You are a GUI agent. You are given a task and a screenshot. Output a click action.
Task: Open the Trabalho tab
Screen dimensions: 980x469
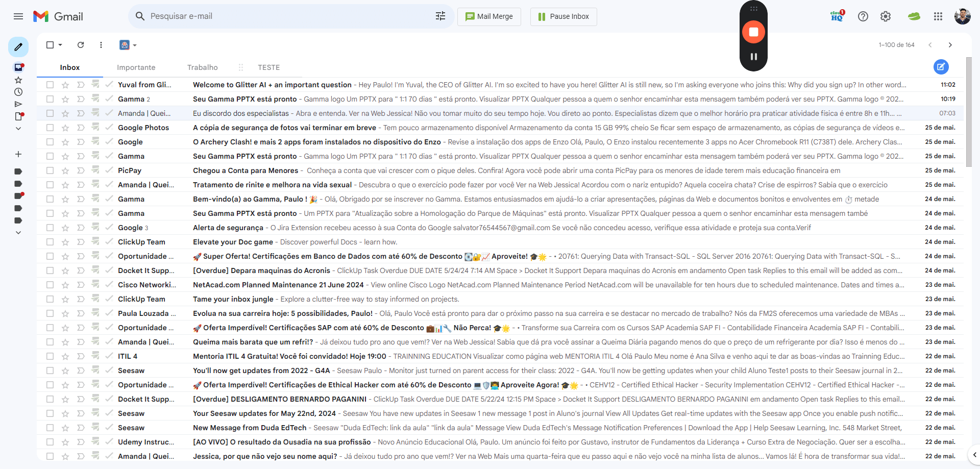coord(203,67)
